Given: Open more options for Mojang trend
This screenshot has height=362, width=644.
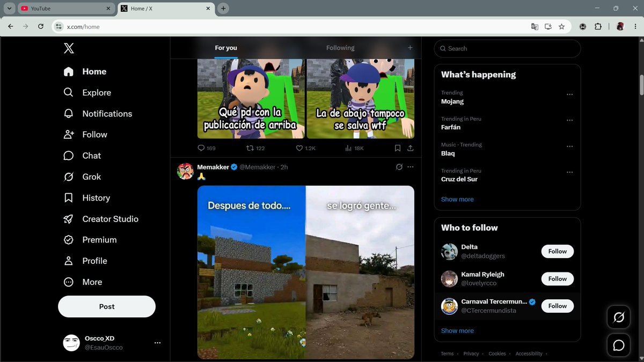Looking at the screenshot, I should (x=570, y=94).
